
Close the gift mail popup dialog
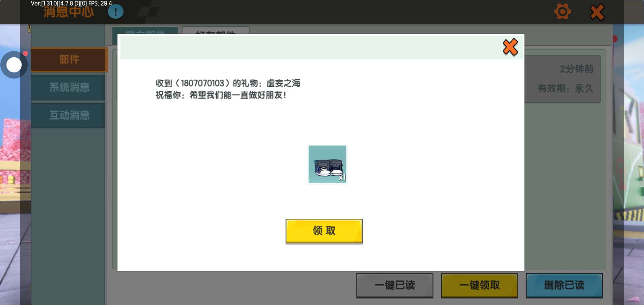point(510,47)
